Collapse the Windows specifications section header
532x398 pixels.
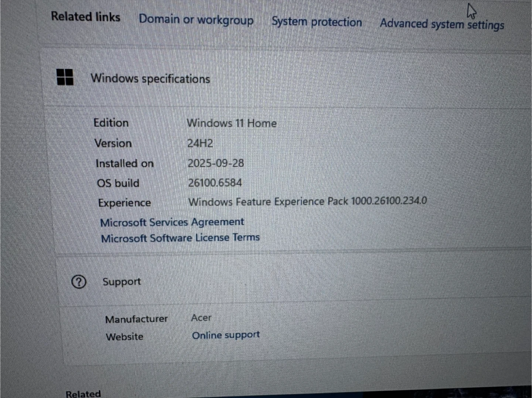(x=150, y=79)
